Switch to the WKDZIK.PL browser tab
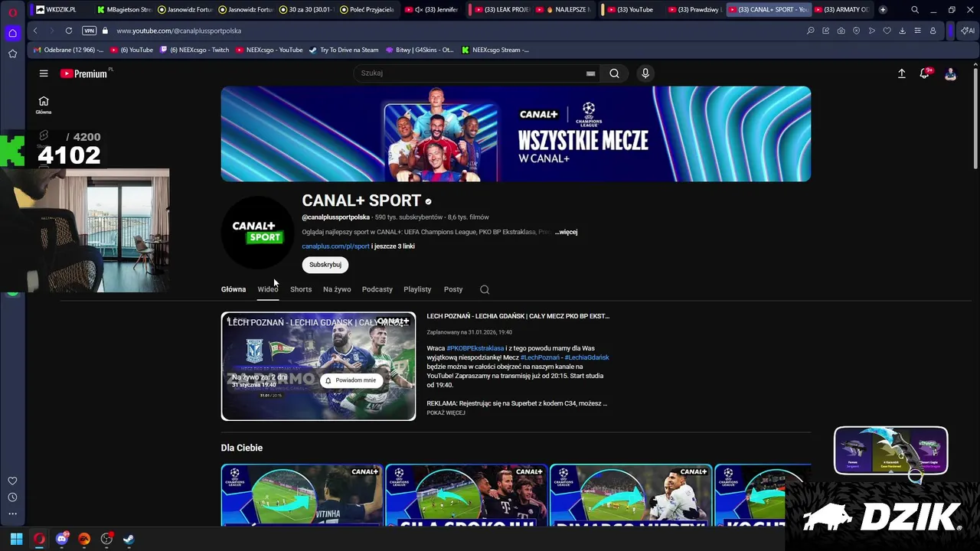980x551 pixels. 61,9
